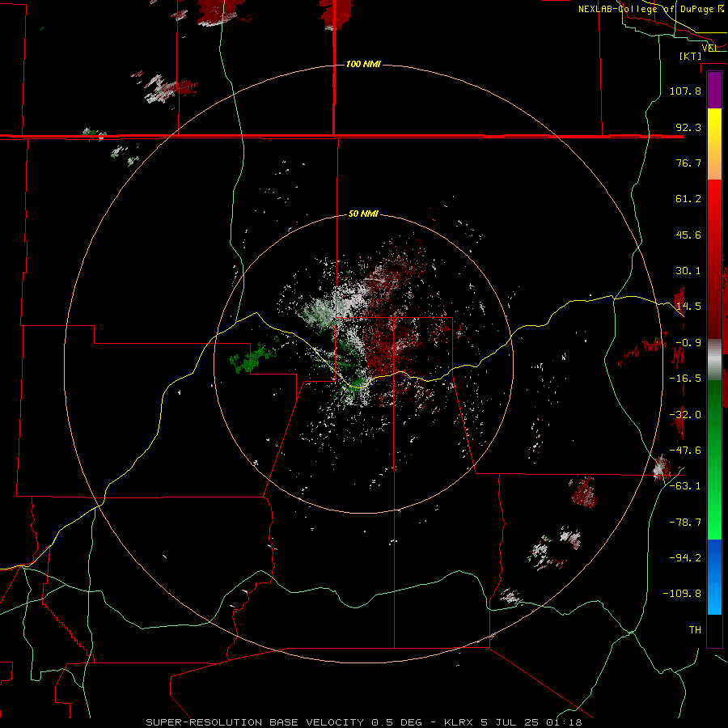728x728 pixels.
Task: Click the -47.6 velocity scale value
Action: (685, 451)
